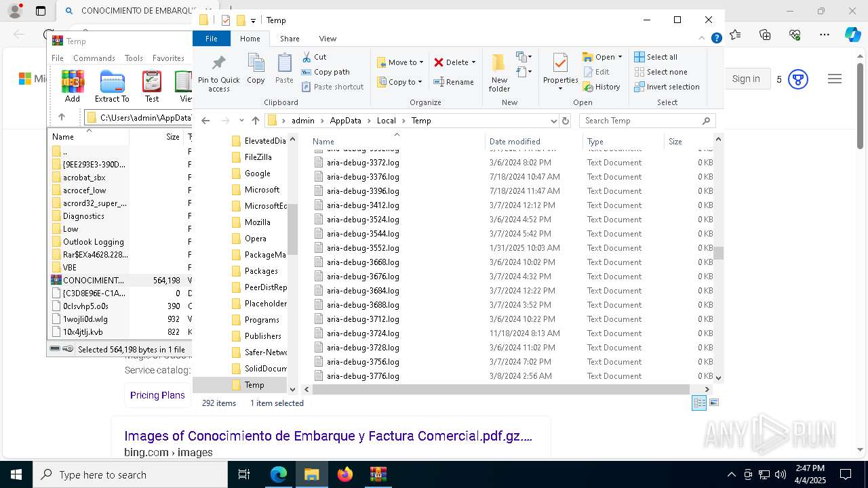The image size is (868, 488).
Task: Click the file list vertical scrollbar thumb
Action: [718, 253]
